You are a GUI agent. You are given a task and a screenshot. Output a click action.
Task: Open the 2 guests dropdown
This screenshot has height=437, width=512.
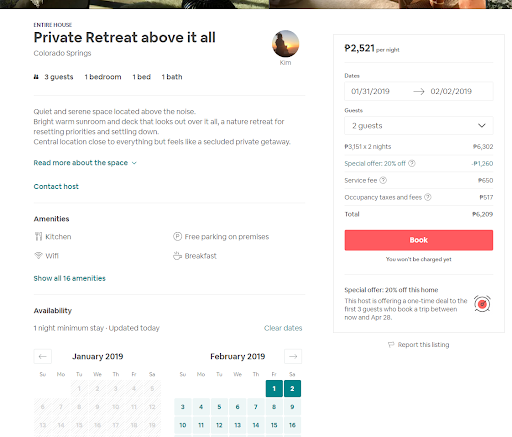[419, 126]
